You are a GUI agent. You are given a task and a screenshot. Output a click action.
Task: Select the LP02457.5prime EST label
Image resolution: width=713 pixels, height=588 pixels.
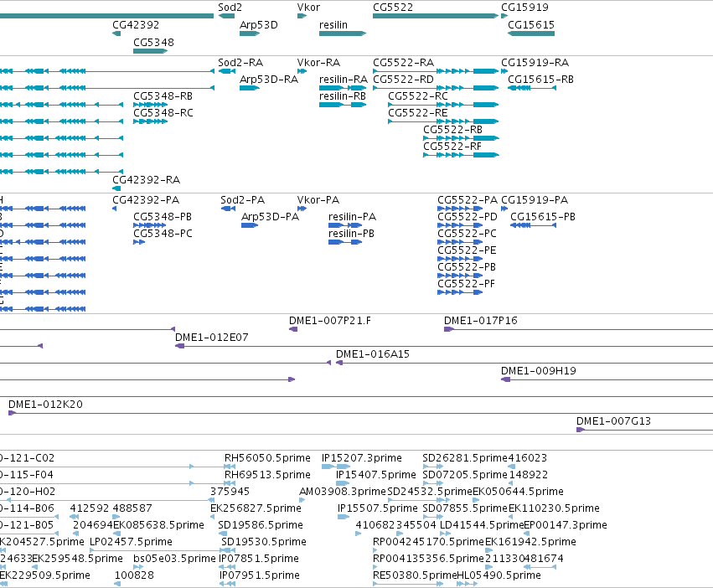pos(131,542)
